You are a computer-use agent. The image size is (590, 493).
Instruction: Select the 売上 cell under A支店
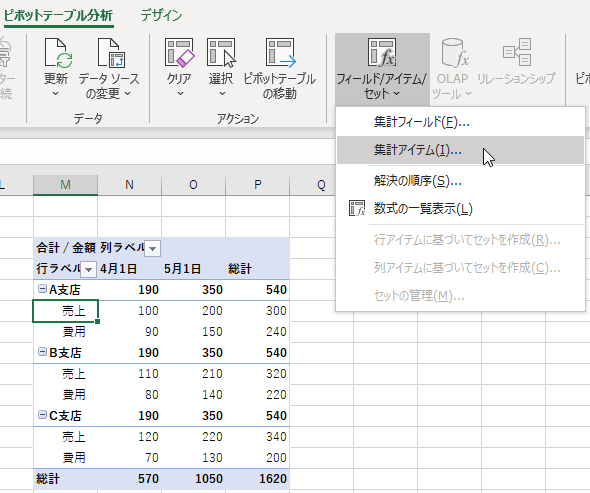tap(65, 311)
